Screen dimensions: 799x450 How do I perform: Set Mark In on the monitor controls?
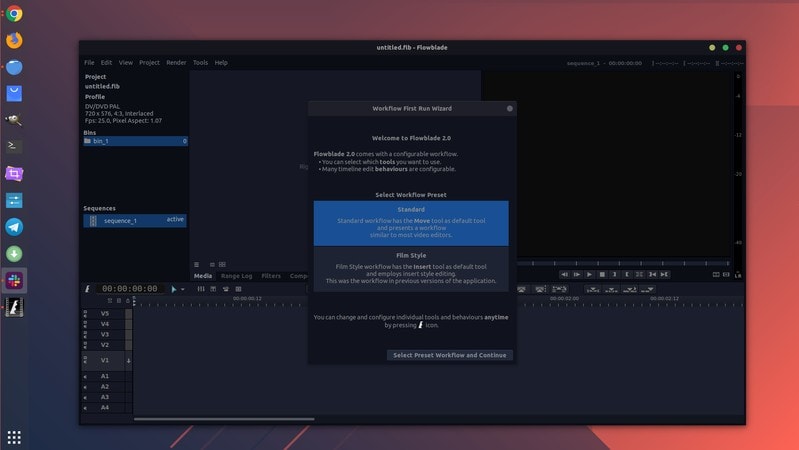click(615, 274)
